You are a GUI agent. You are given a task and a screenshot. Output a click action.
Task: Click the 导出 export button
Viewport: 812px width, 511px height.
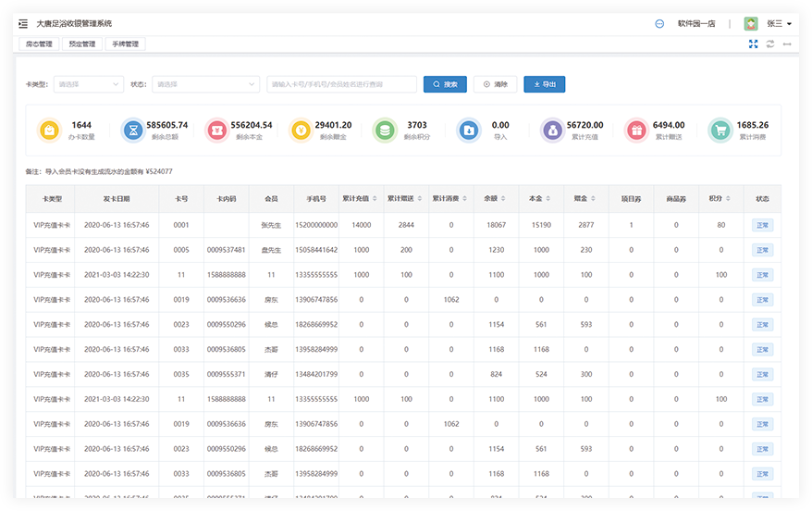[544, 84]
